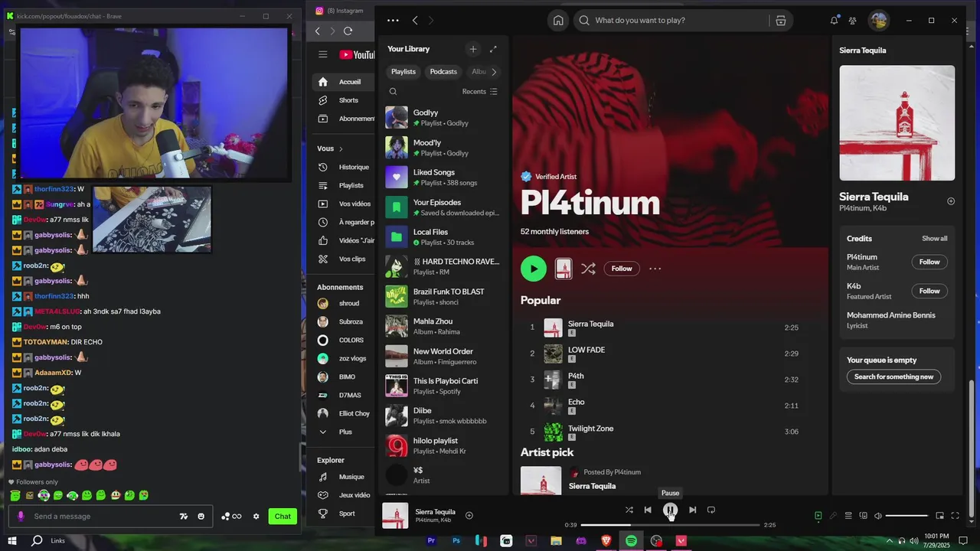Open the Friend Activity icon

(x=852, y=21)
